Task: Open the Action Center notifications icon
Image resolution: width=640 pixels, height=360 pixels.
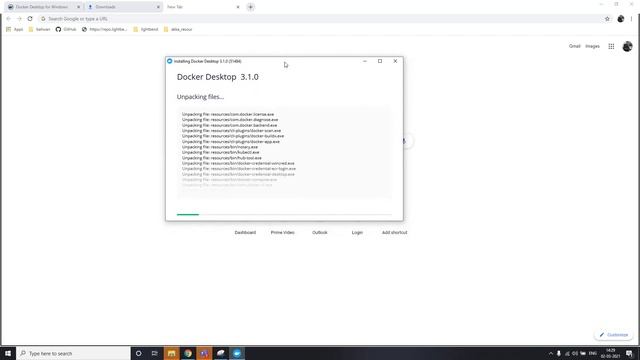Action: tap(629, 353)
